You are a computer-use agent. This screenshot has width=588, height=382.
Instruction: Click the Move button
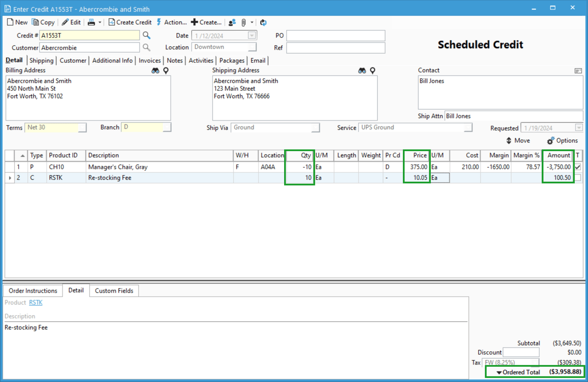(518, 140)
